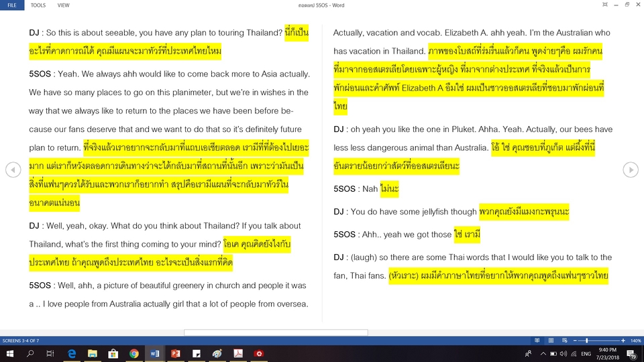644x362 pixels.
Task: Open File Explorer from taskbar
Action: click(93, 353)
